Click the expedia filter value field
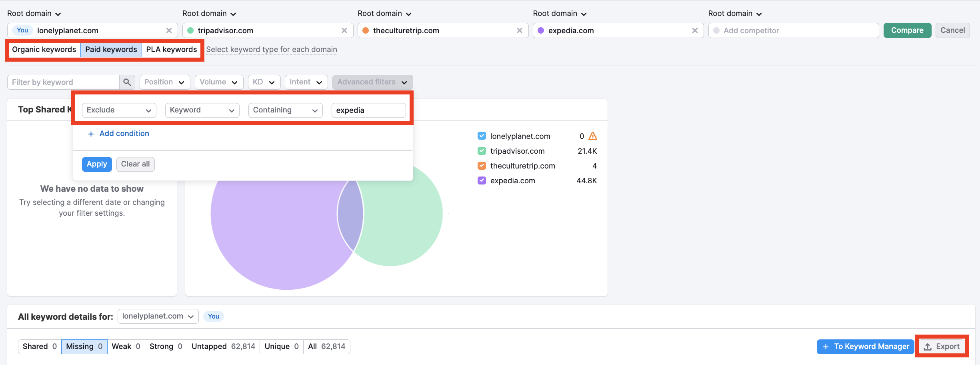This screenshot has height=365, width=980. (368, 110)
